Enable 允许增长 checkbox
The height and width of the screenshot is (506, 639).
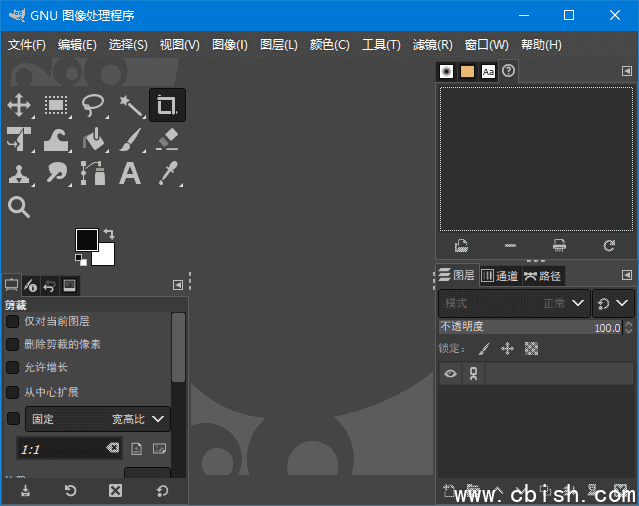(x=13, y=367)
